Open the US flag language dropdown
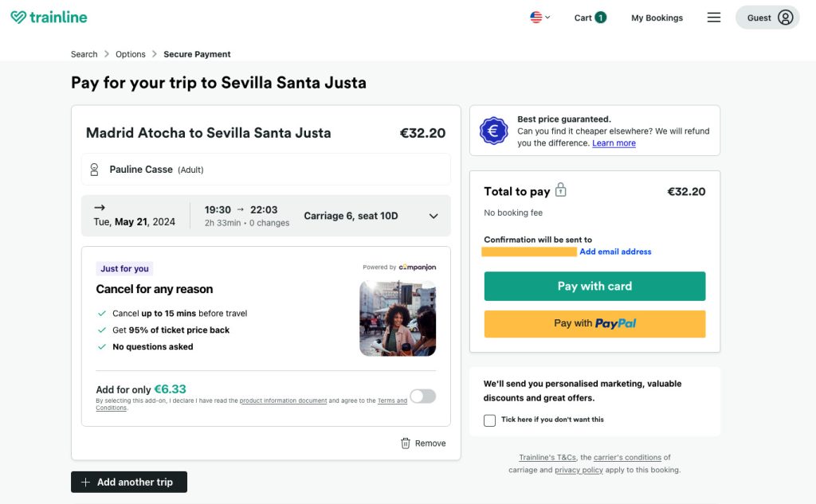The height and width of the screenshot is (504, 816). point(539,18)
